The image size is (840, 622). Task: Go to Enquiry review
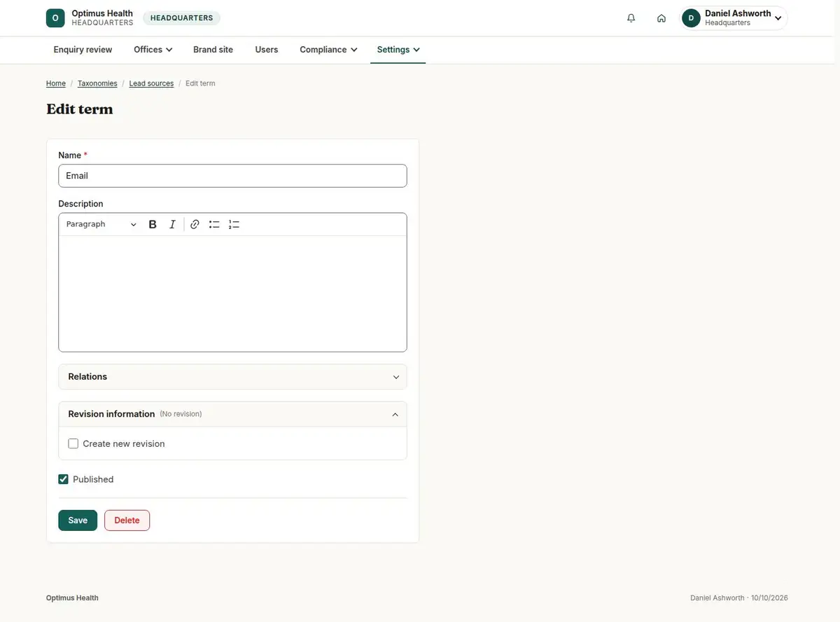pos(83,50)
